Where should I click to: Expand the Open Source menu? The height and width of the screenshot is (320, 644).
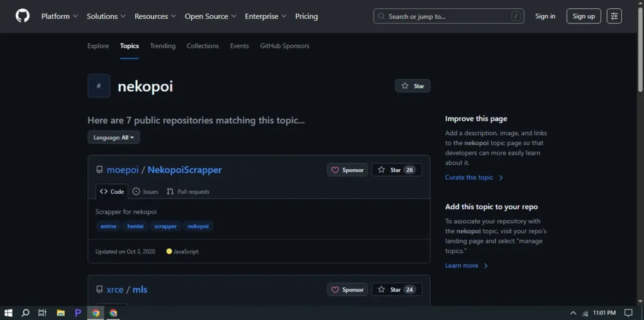point(210,16)
